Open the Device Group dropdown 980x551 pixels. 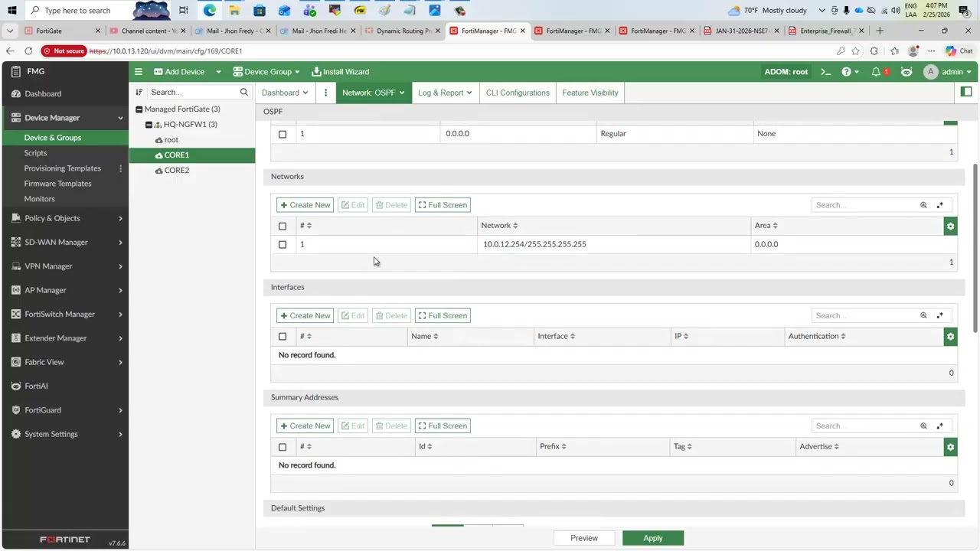[266, 72]
